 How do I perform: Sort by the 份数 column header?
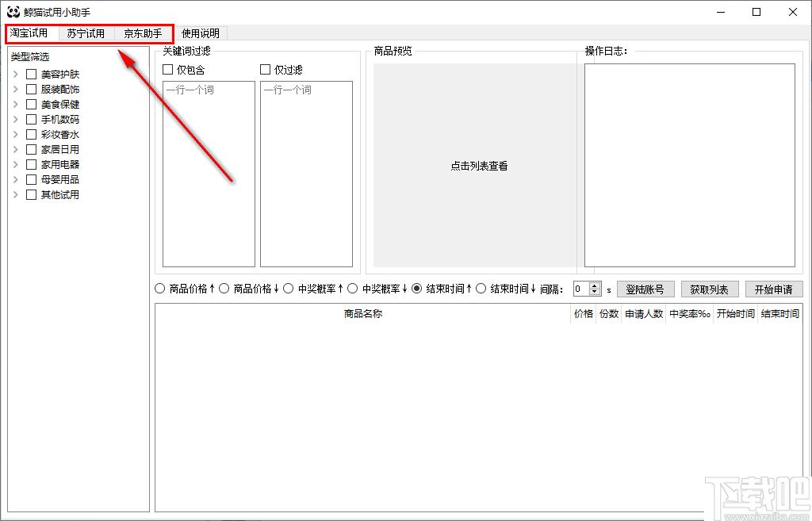[x=608, y=313]
